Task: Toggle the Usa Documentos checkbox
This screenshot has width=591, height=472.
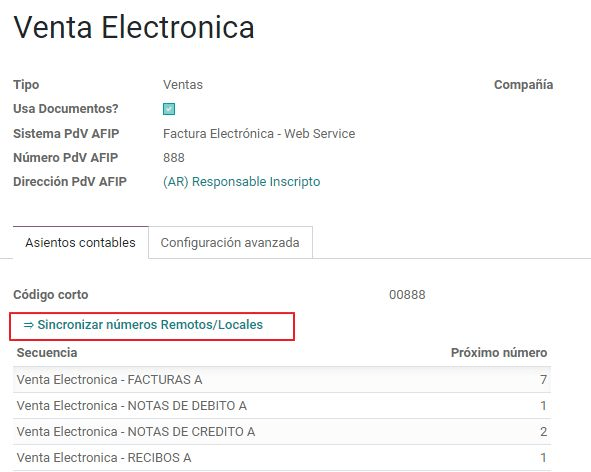Action: (169, 109)
